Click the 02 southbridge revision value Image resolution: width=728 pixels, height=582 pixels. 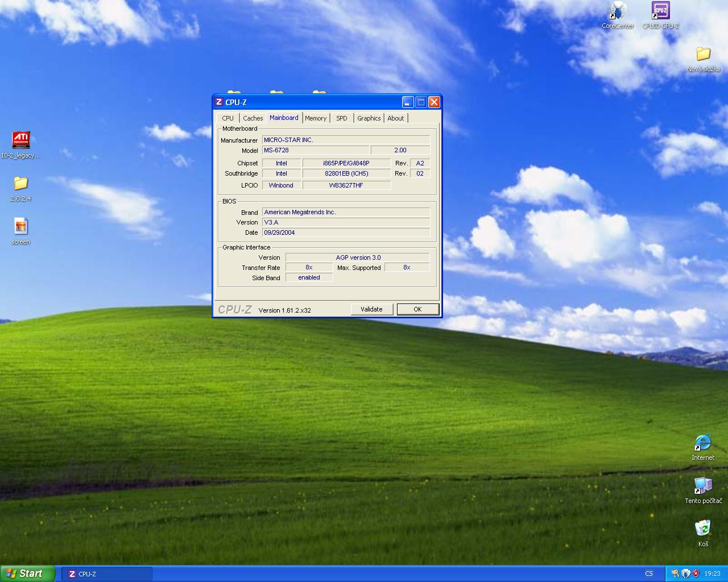coord(420,173)
